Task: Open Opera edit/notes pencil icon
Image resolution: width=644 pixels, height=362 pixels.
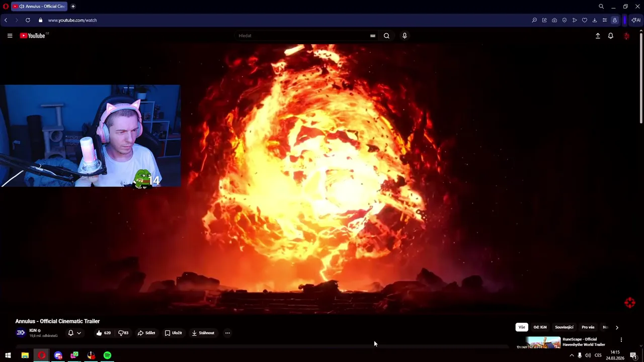Action: tap(544, 20)
